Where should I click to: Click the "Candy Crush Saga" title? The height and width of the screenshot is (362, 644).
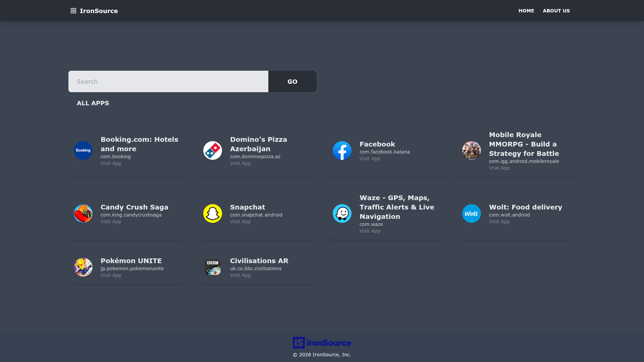(x=135, y=207)
